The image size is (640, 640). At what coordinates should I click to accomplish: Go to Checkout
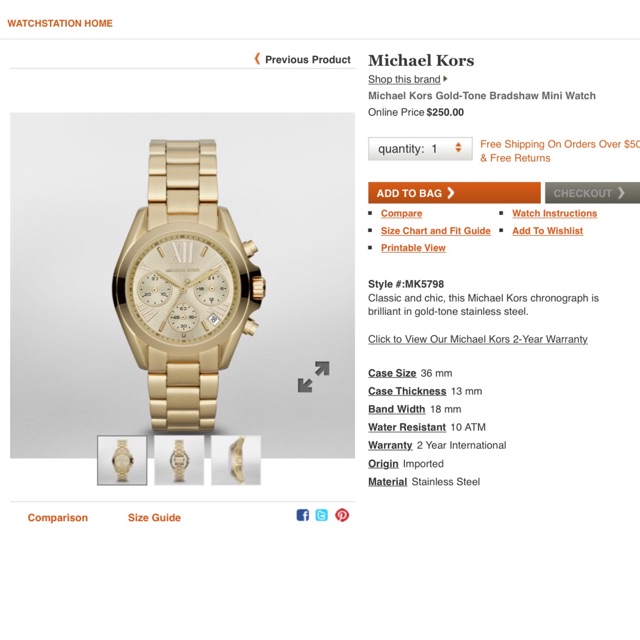pyautogui.click(x=593, y=193)
